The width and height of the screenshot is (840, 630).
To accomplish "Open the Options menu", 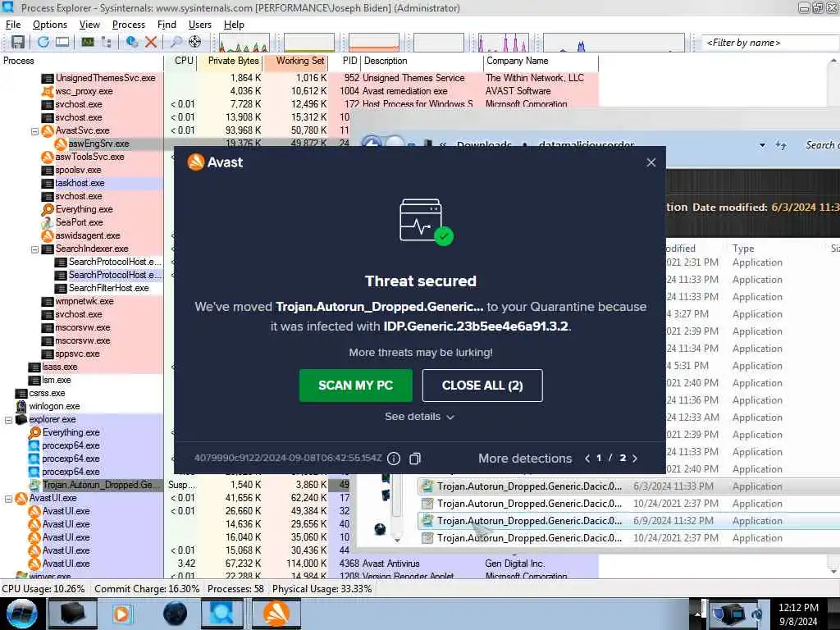I will pos(50,25).
